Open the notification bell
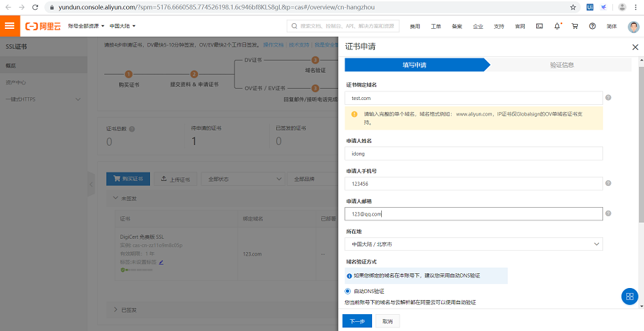This screenshot has height=331, width=644. point(557,26)
